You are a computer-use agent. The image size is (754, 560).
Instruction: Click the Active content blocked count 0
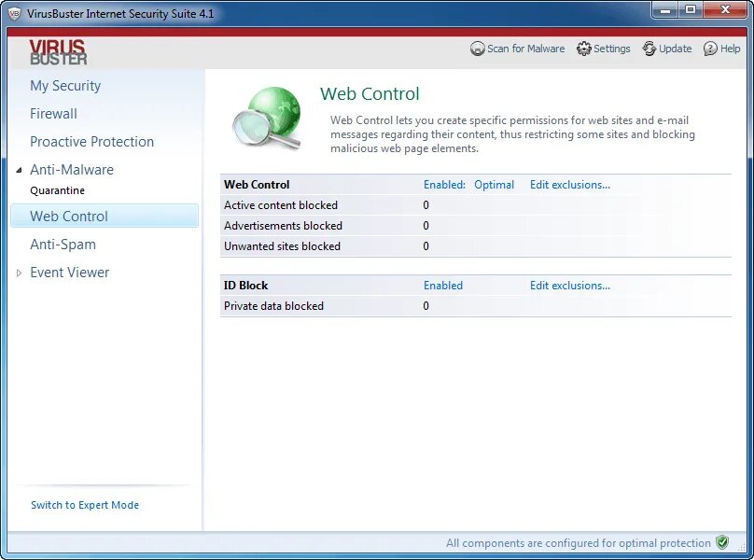coord(426,205)
